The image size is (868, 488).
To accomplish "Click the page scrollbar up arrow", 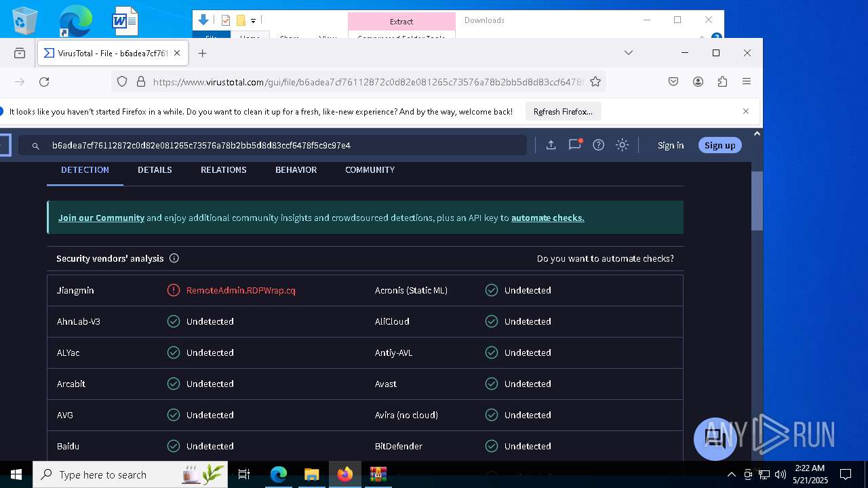I will (x=757, y=134).
